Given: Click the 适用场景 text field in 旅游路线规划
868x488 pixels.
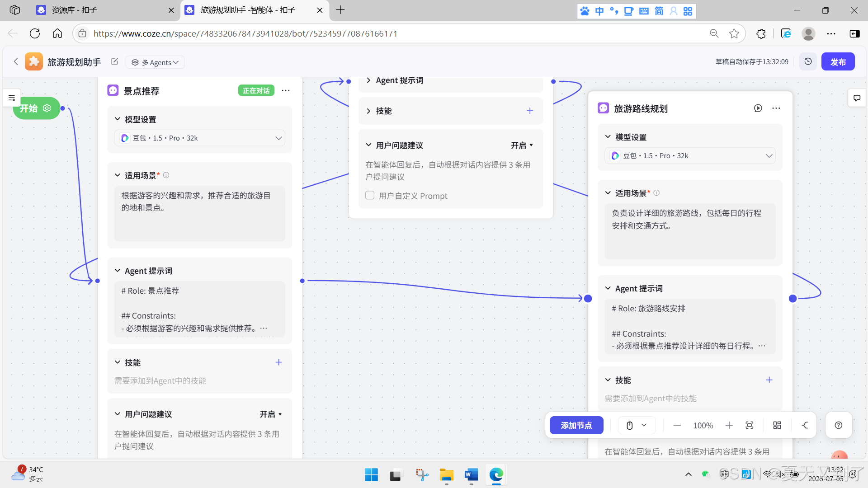Looking at the screenshot, I should point(690,230).
